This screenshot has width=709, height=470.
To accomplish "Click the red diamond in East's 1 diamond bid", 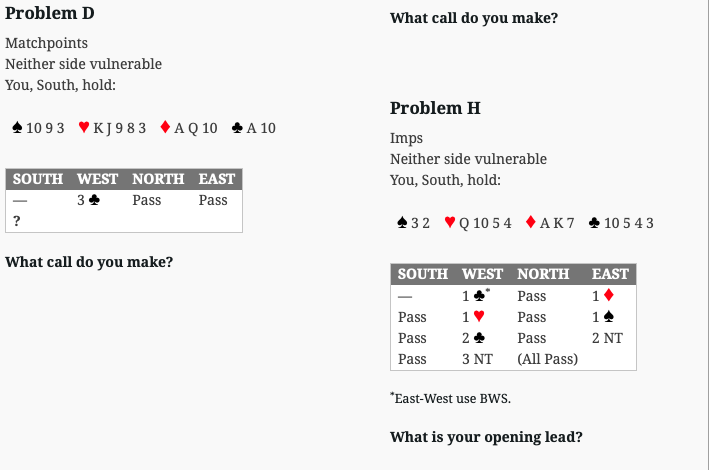I will click(x=609, y=295).
